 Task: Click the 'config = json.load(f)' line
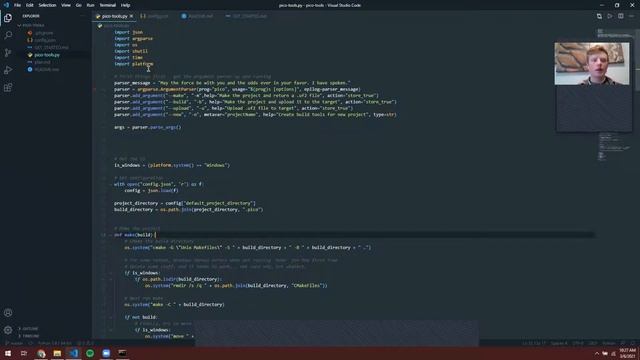151,190
